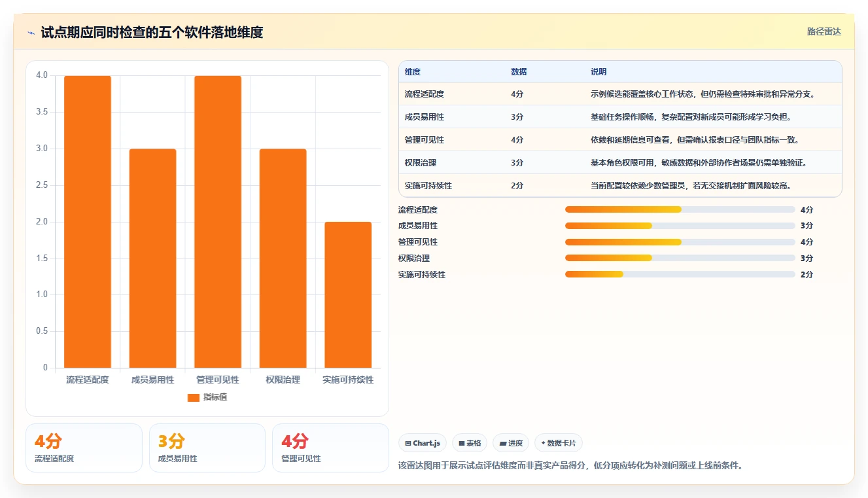Click the orange legend swatch for 指标值
868x498 pixels.
pyautogui.click(x=194, y=397)
